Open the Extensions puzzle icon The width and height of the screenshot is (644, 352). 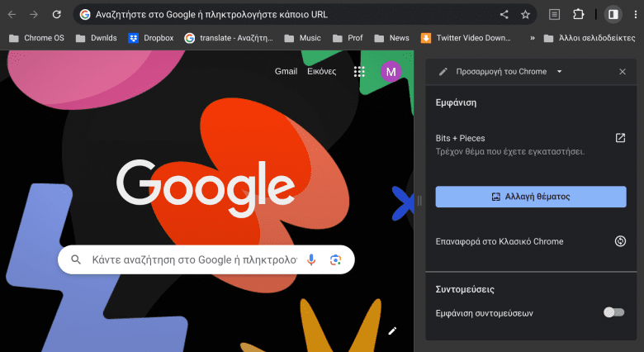click(578, 14)
